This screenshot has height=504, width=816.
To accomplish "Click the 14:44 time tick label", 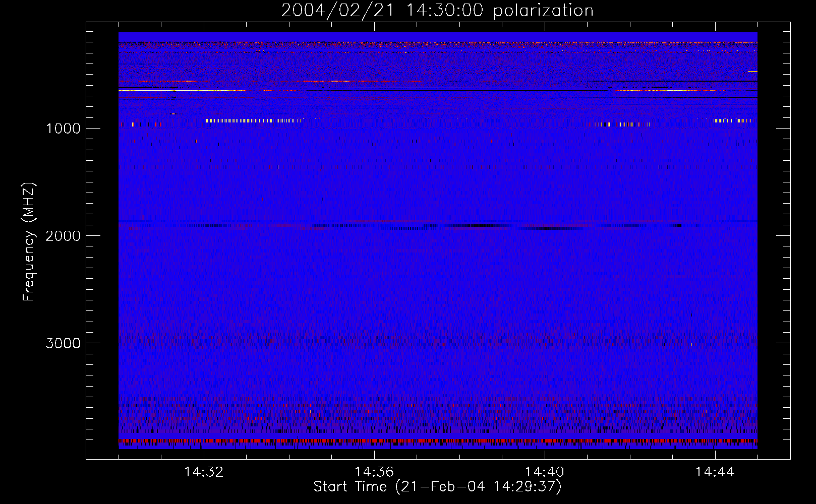I will pyautogui.click(x=715, y=472).
